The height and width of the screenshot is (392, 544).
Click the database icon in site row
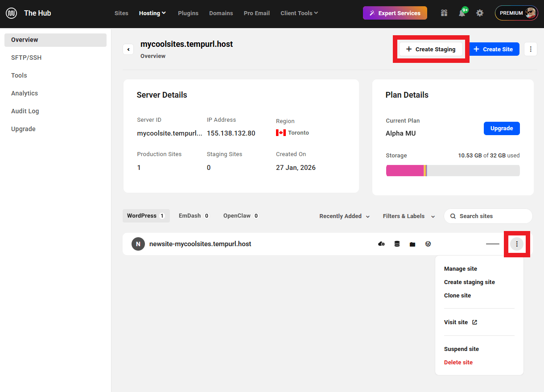pos(397,244)
